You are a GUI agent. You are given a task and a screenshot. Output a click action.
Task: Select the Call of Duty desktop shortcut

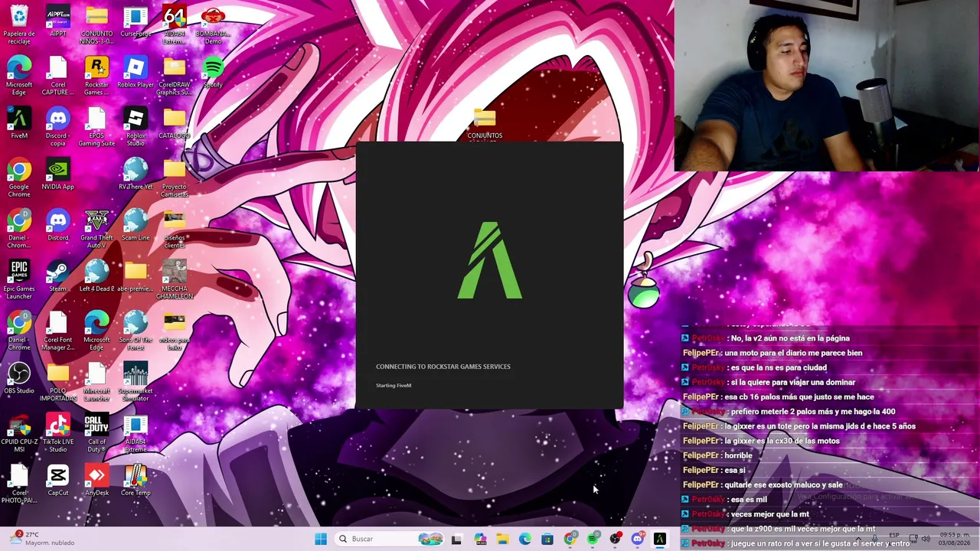[96, 434]
